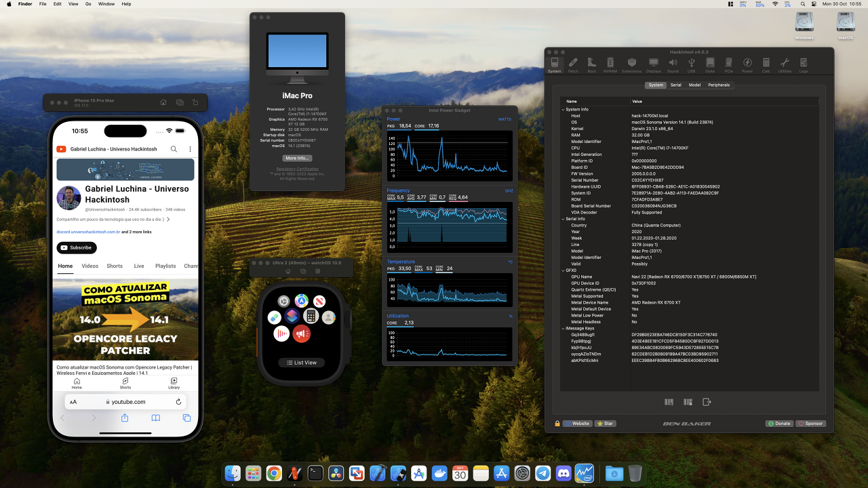Open the Displays section in Hackintool
Image resolution: width=868 pixels, height=488 pixels.
point(654,64)
